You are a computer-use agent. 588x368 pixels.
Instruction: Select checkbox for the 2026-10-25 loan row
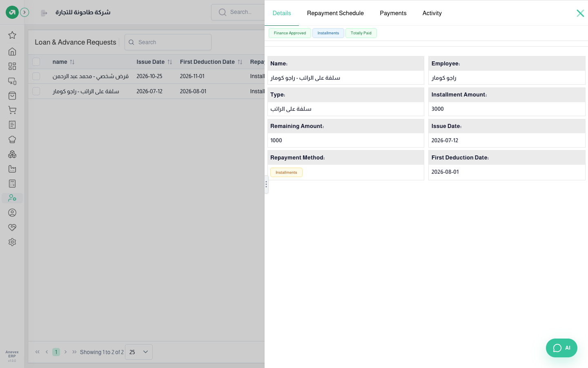pyautogui.click(x=36, y=76)
